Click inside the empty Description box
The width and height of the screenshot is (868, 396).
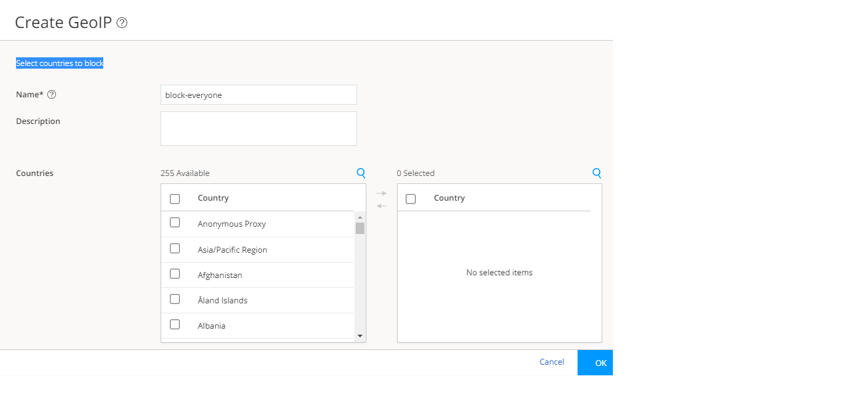[258, 128]
